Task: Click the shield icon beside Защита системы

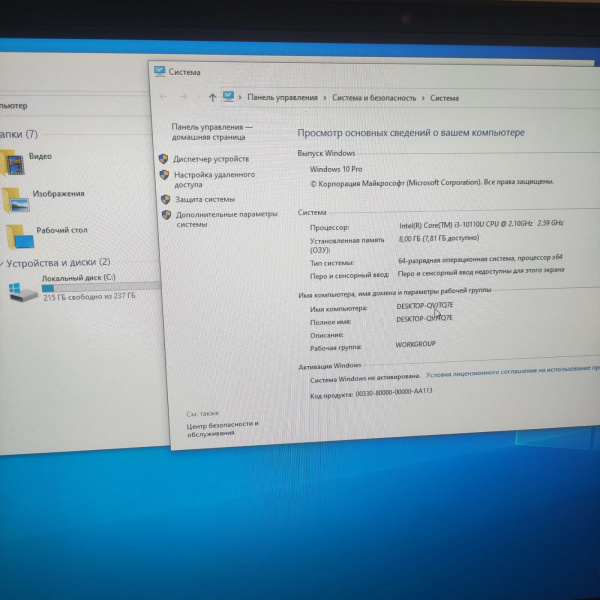Action: [x=164, y=199]
